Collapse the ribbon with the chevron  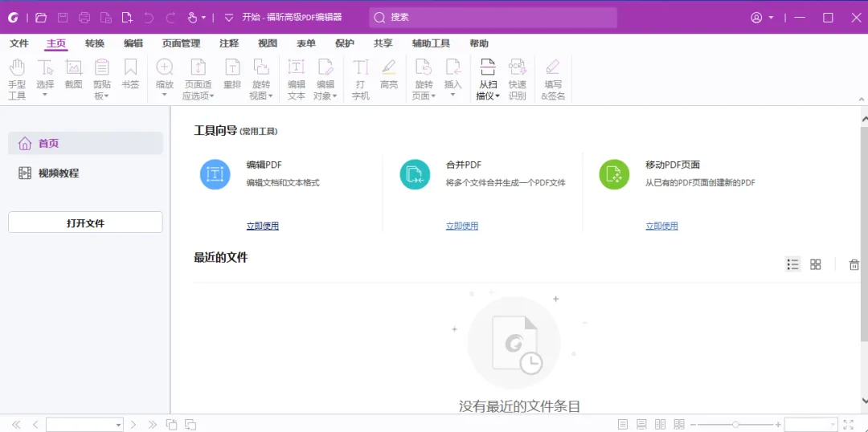point(862,99)
